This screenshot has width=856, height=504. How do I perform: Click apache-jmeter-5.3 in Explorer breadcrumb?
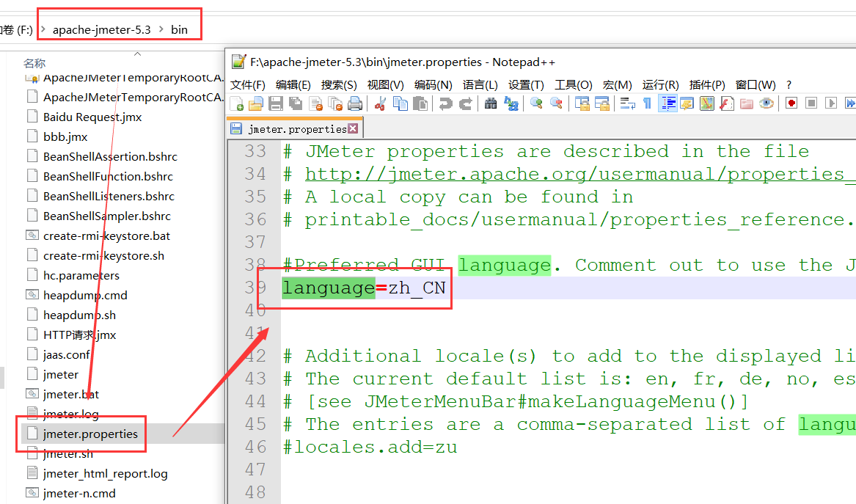click(x=101, y=29)
